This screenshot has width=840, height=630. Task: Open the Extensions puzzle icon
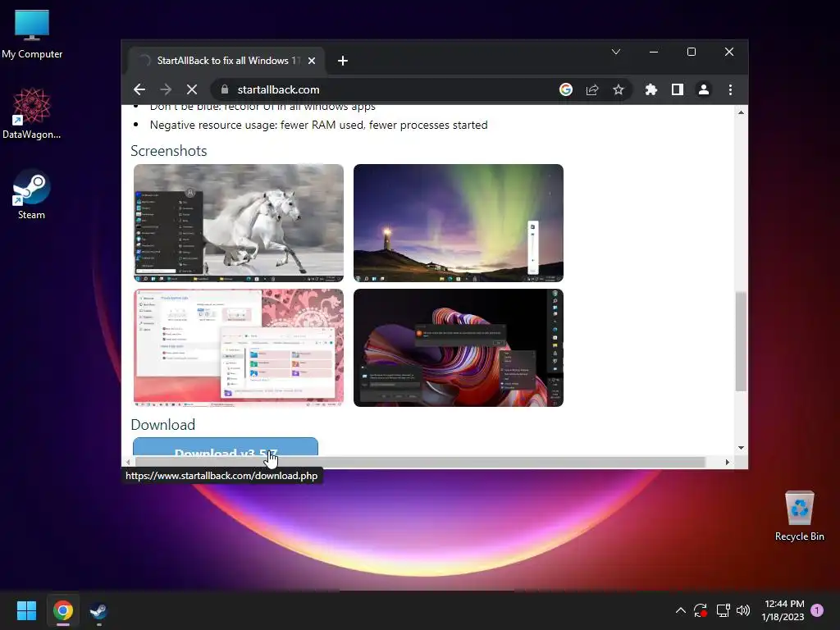[x=651, y=89]
